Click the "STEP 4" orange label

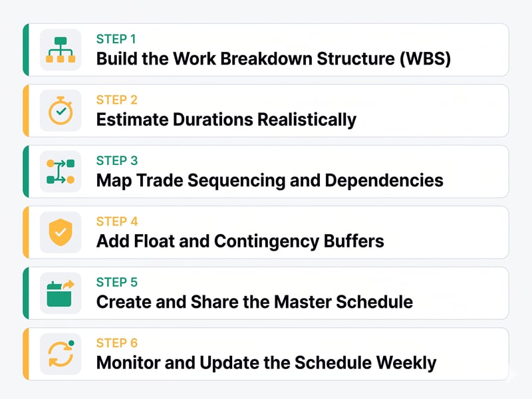[116, 222]
